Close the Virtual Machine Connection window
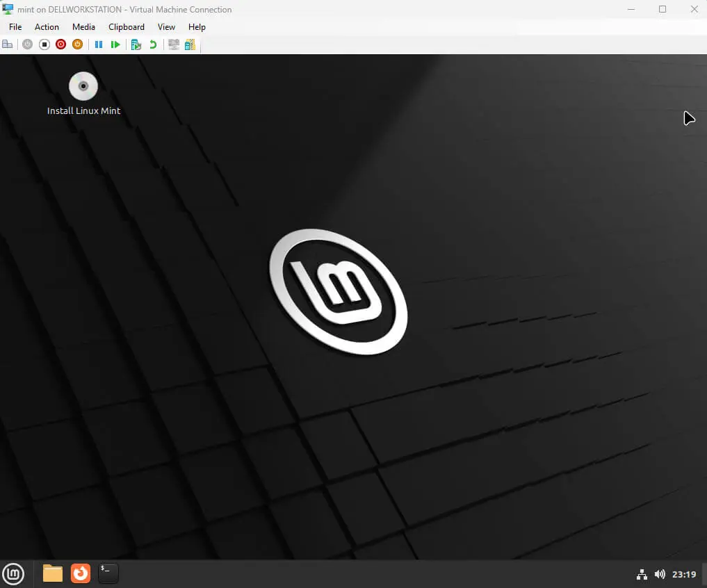707x588 pixels. pos(694,9)
